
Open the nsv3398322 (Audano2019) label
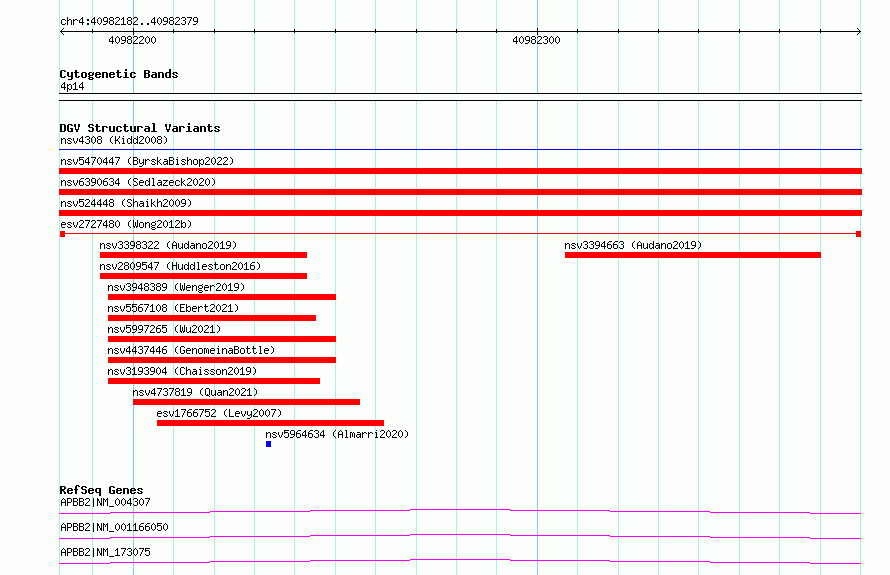(168, 245)
